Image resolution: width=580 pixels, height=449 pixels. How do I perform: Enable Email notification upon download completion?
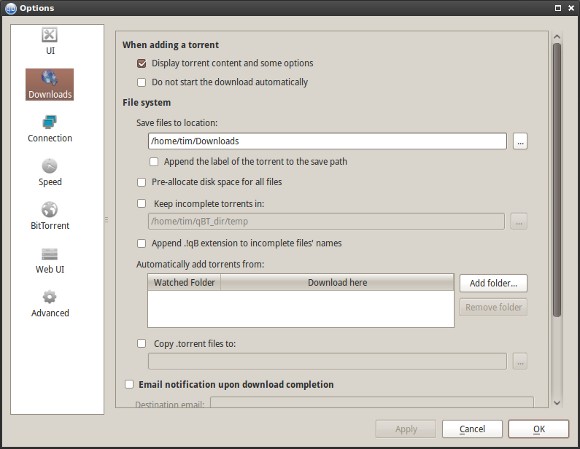pyautogui.click(x=129, y=385)
